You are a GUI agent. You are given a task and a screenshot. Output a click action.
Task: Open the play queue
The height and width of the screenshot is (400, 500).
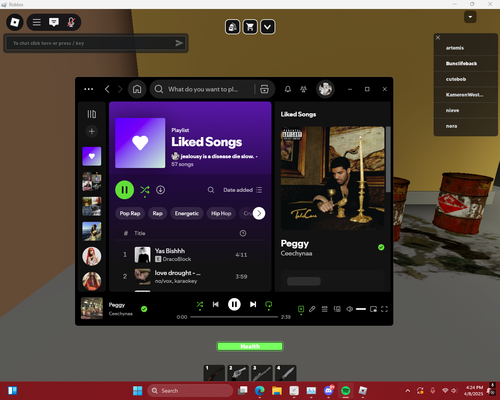coord(324,309)
